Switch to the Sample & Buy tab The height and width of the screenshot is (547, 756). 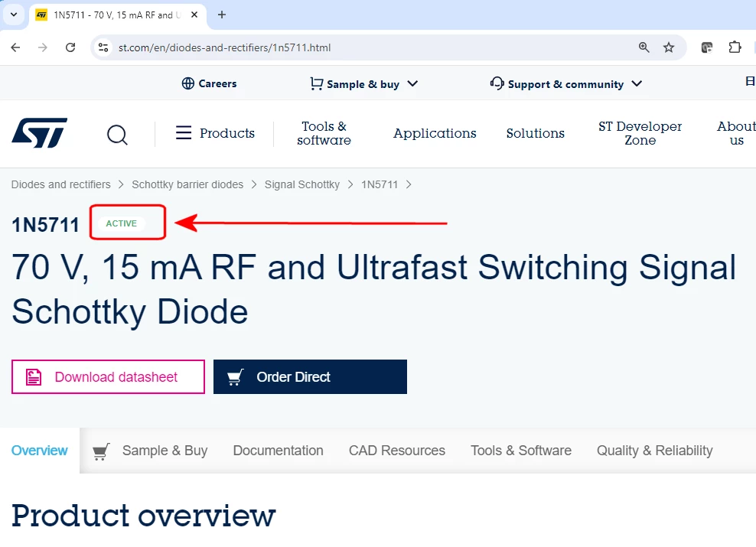coord(150,451)
